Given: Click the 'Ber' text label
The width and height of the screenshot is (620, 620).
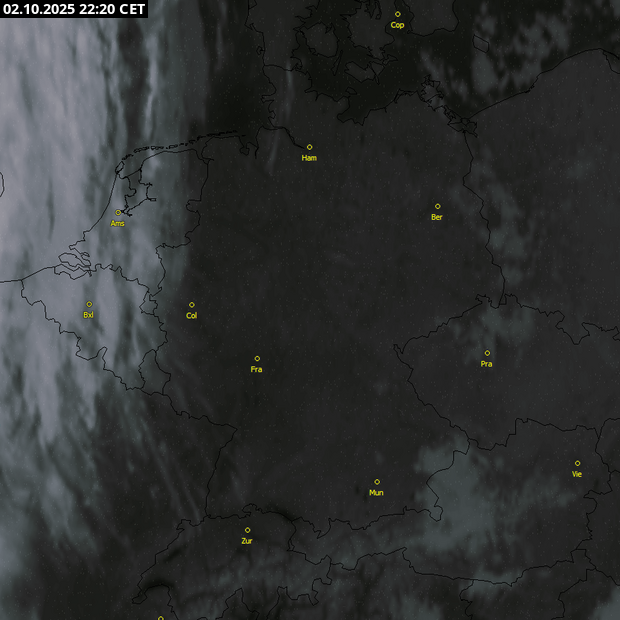Looking at the screenshot, I should [437, 217].
